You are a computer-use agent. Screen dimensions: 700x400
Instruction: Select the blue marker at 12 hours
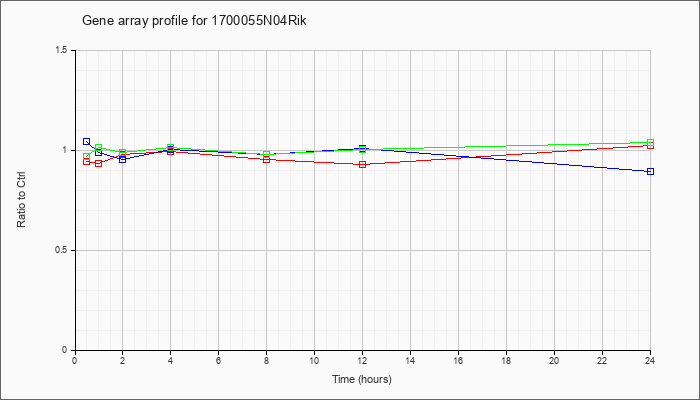362,148
